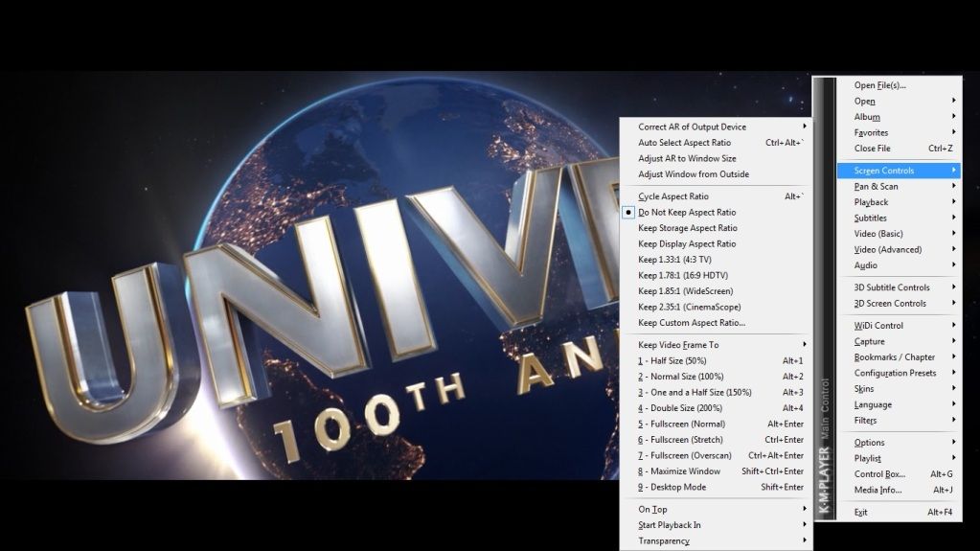Enable Desktop Mode

pos(716,487)
